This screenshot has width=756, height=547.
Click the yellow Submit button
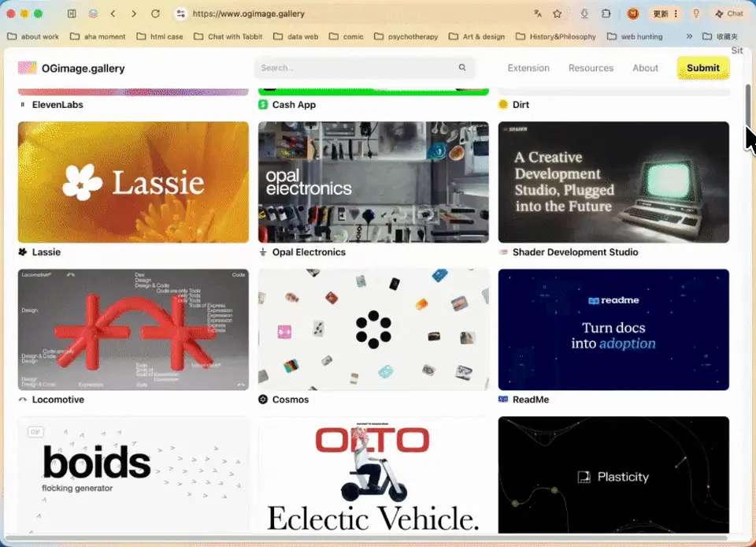(703, 68)
